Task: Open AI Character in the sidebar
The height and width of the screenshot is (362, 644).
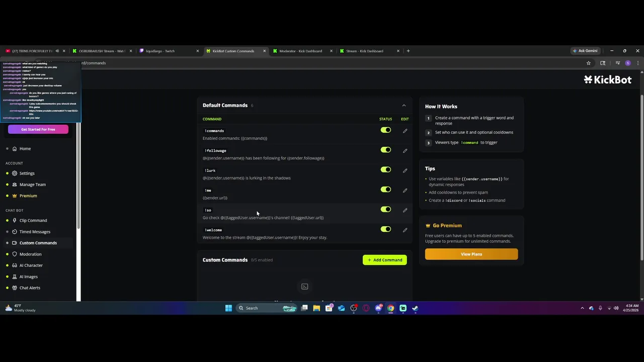Action: (39, 265)
